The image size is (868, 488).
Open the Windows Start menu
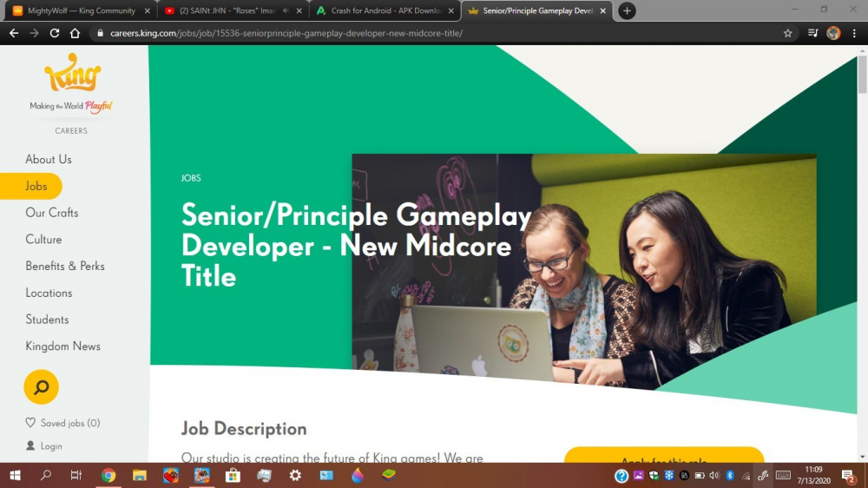tap(15, 475)
